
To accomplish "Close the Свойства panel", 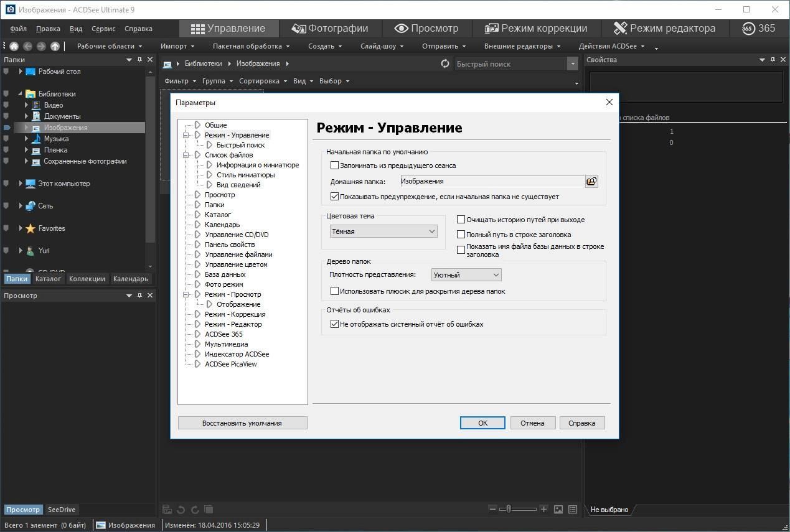I will pyautogui.click(x=783, y=60).
